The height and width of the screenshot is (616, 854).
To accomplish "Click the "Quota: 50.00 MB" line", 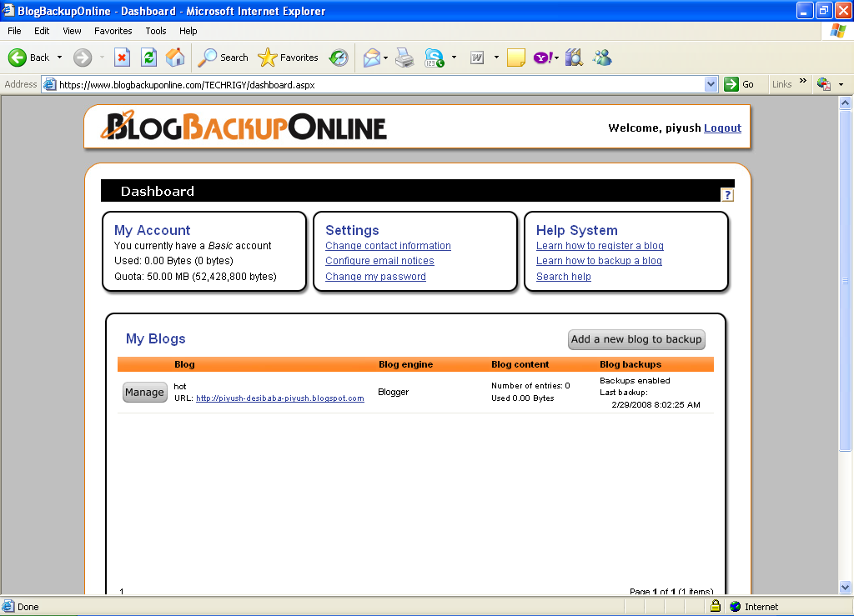I will (x=195, y=277).
